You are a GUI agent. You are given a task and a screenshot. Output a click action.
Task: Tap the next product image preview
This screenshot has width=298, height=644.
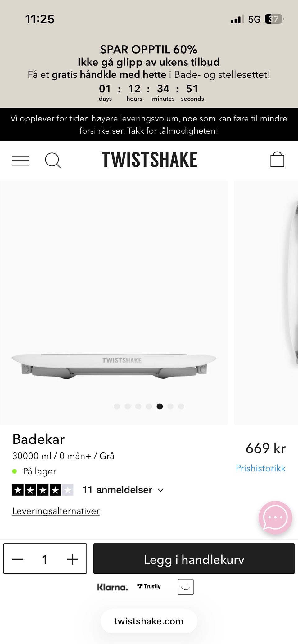266,303
